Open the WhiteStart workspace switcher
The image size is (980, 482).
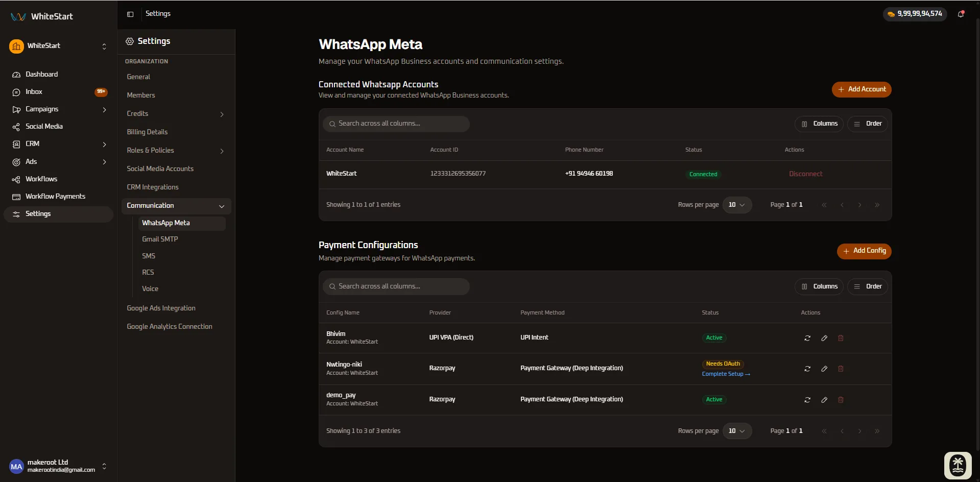pyautogui.click(x=59, y=46)
